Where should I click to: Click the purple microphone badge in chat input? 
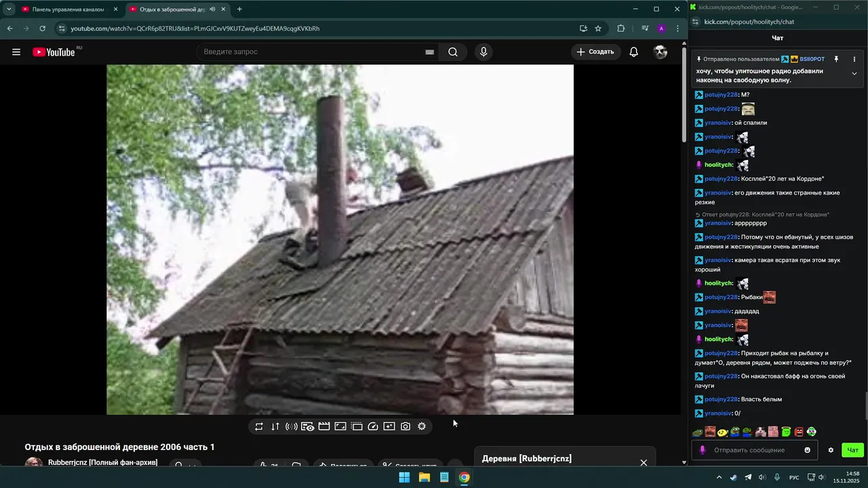tap(703, 450)
